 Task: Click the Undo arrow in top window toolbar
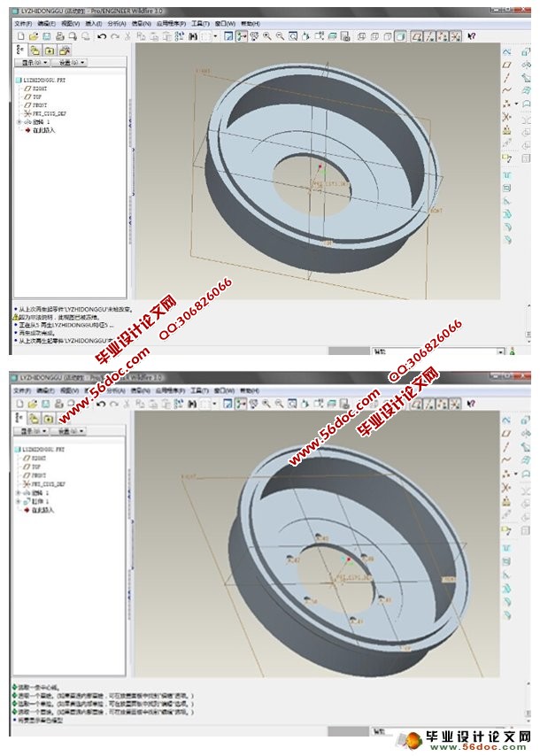tap(101, 36)
